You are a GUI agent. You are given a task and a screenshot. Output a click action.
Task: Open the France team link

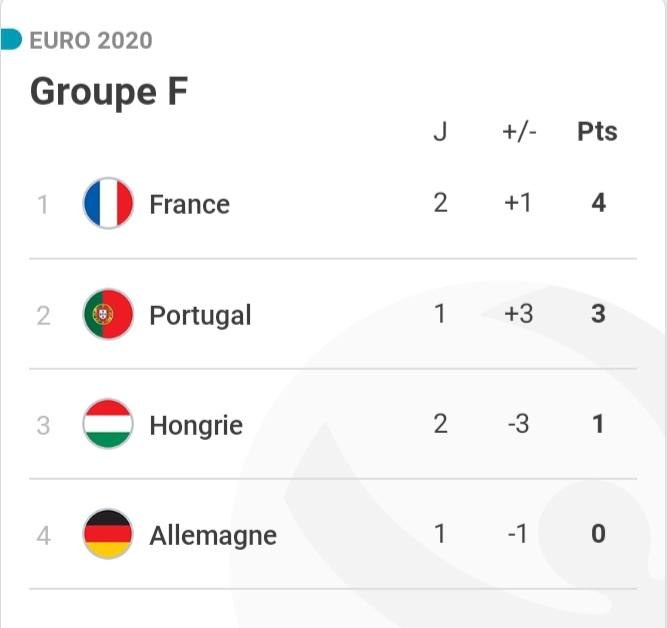189,204
